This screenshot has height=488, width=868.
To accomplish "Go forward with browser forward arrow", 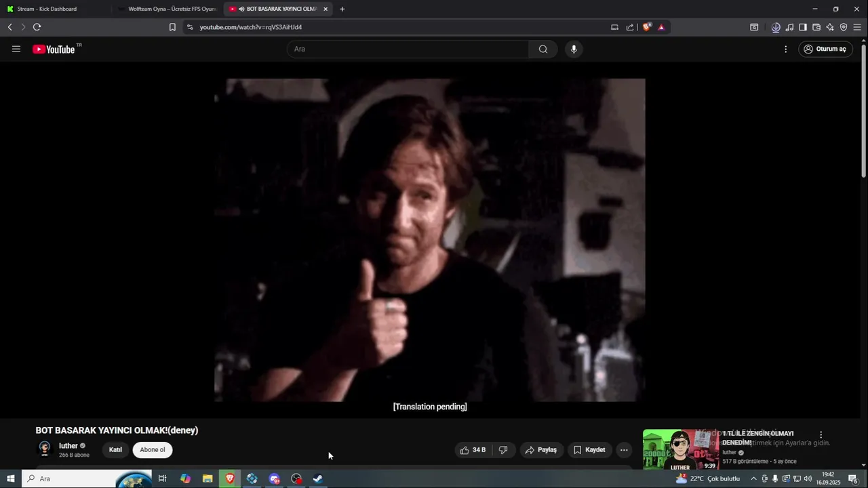I will 22,27.
